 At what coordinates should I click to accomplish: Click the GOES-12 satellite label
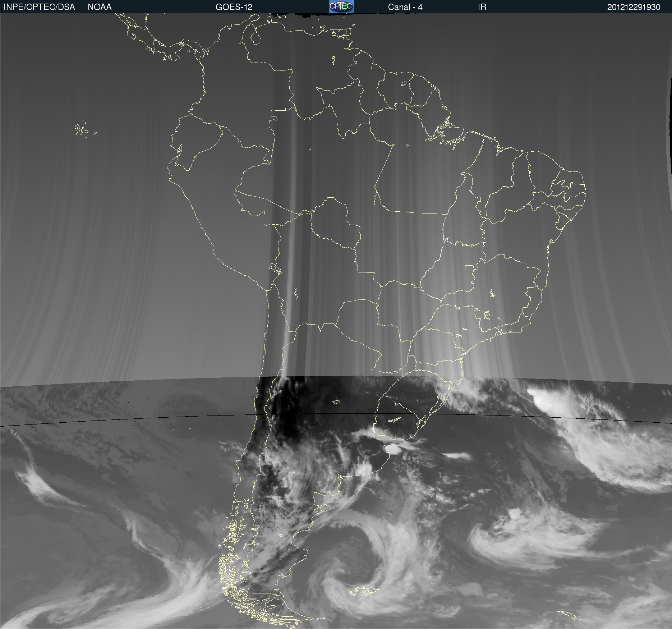click(x=234, y=7)
